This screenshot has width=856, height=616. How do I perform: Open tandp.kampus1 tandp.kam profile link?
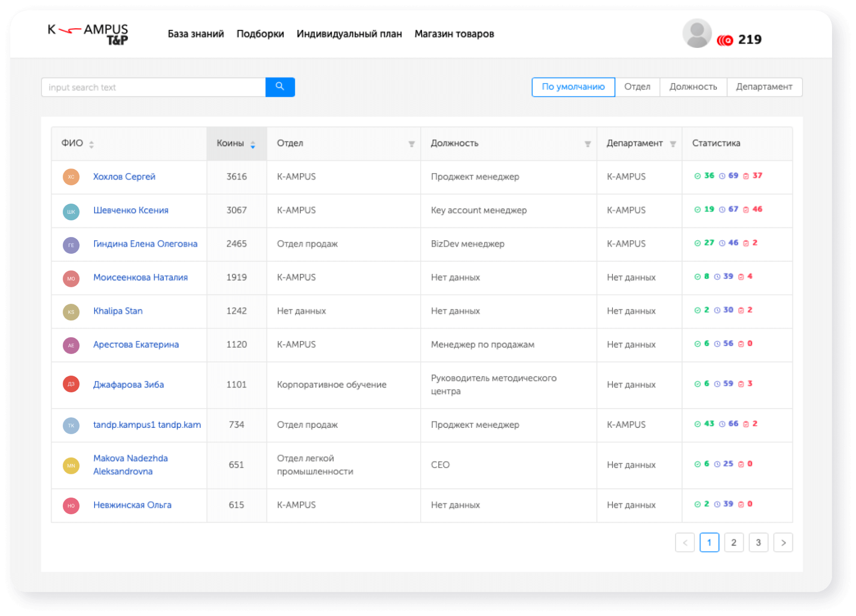(147, 424)
